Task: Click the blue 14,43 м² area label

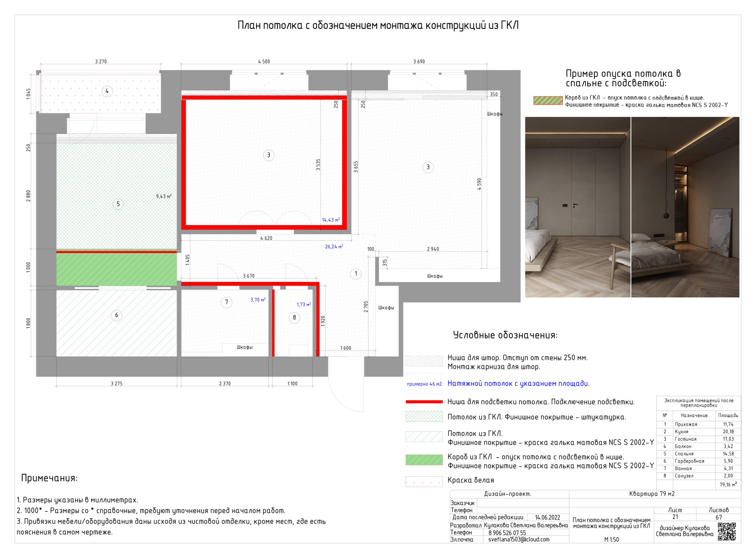Action: pyautogui.click(x=331, y=220)
